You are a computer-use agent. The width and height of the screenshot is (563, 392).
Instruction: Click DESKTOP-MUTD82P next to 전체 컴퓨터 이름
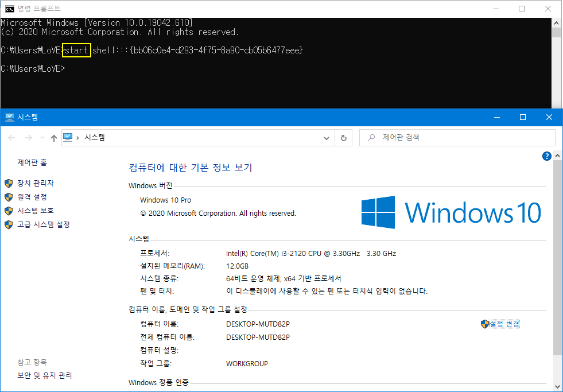point(258,337)
